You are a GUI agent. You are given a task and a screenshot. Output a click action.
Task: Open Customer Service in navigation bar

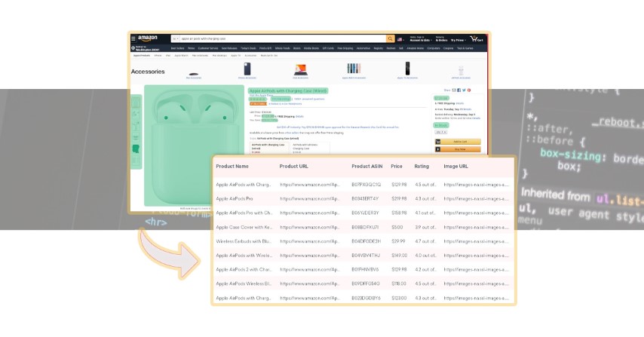tap(208, 48)
